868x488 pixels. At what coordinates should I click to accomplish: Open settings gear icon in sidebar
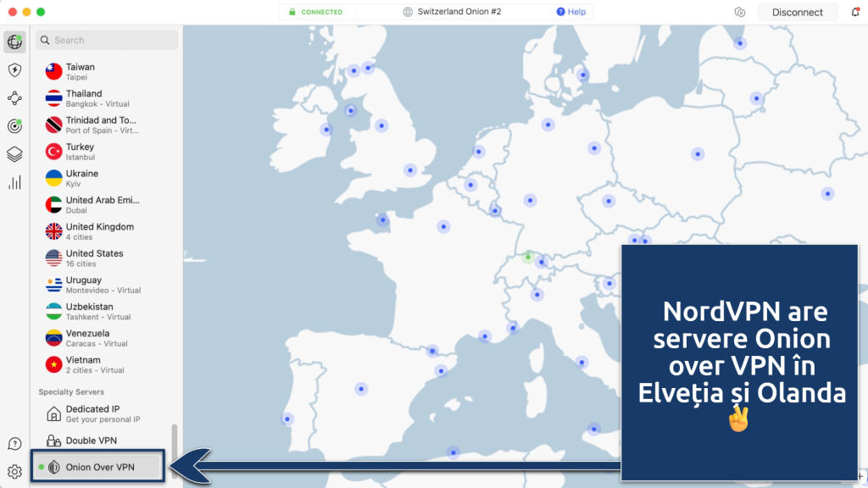point(14,471)
